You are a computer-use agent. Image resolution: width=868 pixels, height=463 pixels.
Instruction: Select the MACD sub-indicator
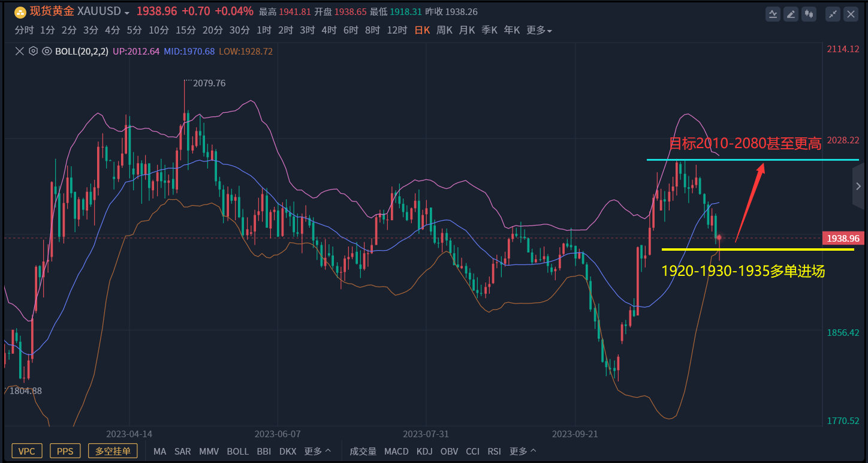(x=396, y=451)
